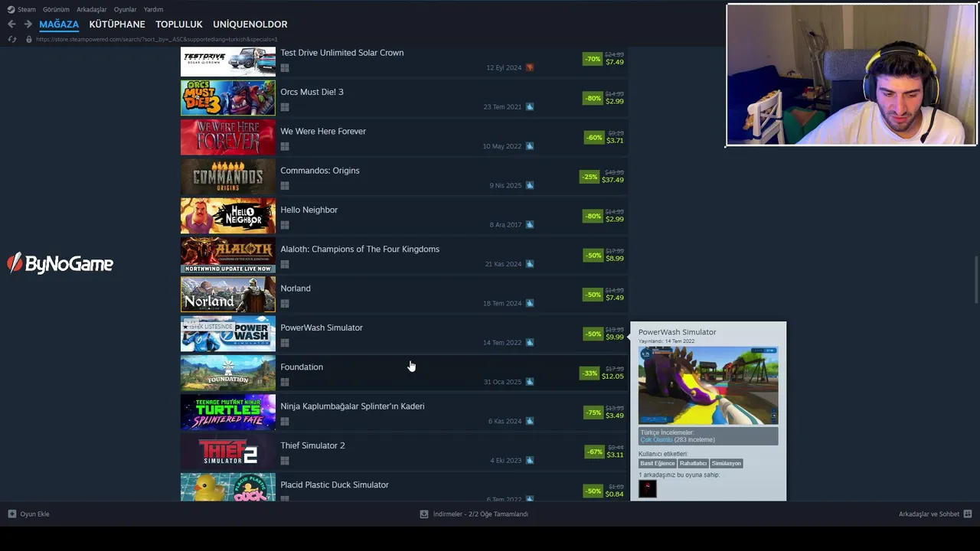Open the Hello Neighbor thumbnail
The height and width of the screenshot is (551, 980).
(228, 216)
